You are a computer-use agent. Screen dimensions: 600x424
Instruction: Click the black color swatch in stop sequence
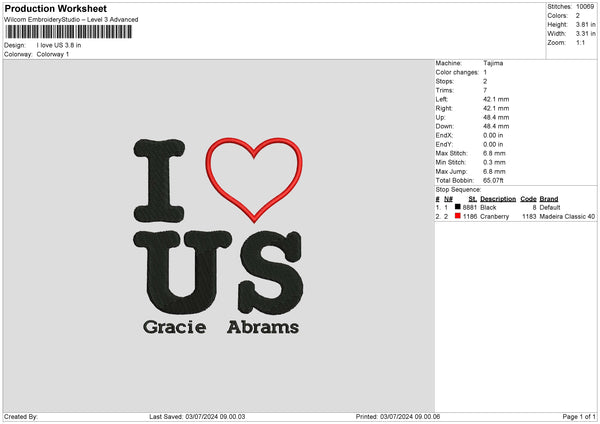click(457, 207)
